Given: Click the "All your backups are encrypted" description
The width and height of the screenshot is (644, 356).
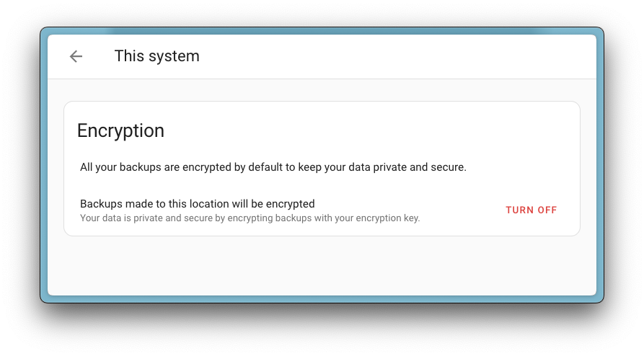Looking at the screenshot, I should click(x=273, y=167).
